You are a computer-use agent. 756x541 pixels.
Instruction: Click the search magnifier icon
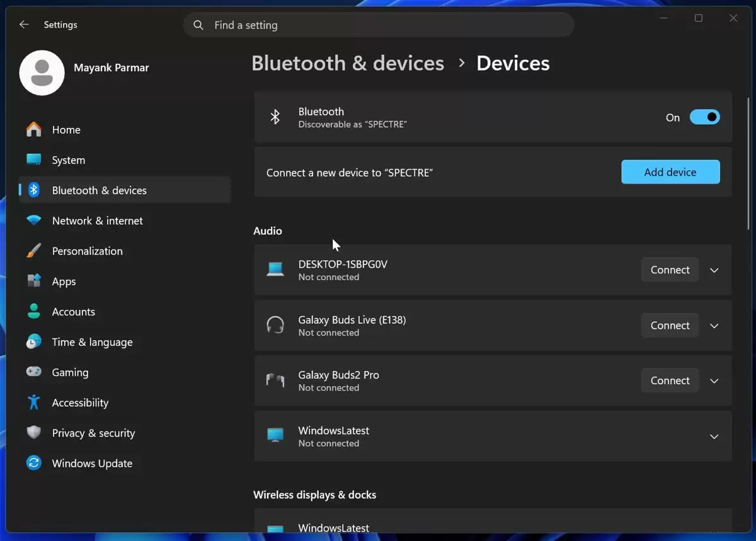point(198,25)
